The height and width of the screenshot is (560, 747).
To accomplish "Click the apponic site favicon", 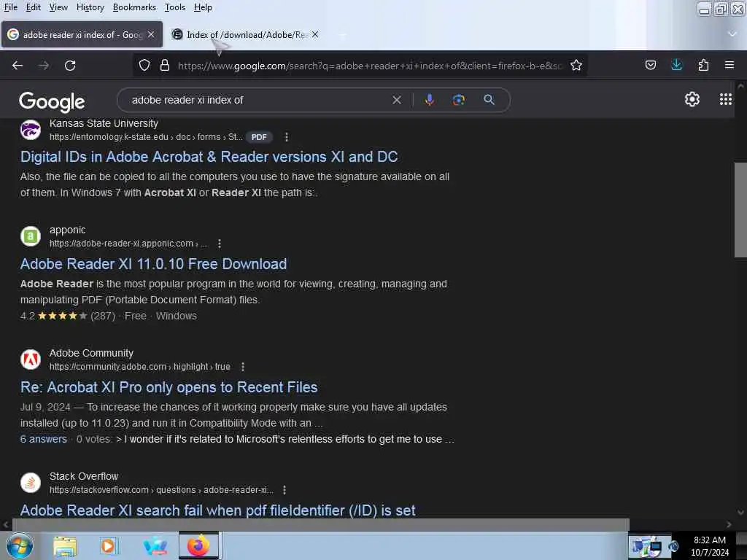I will (31, 236).
